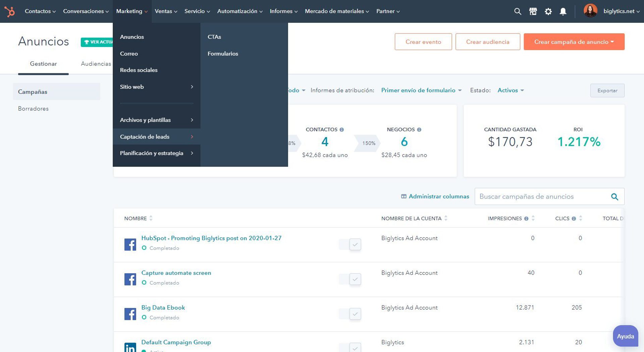The height and width of the screenshot is (352, 644).
Task: Click the user avatar picture
Action: tap(590, 11)
